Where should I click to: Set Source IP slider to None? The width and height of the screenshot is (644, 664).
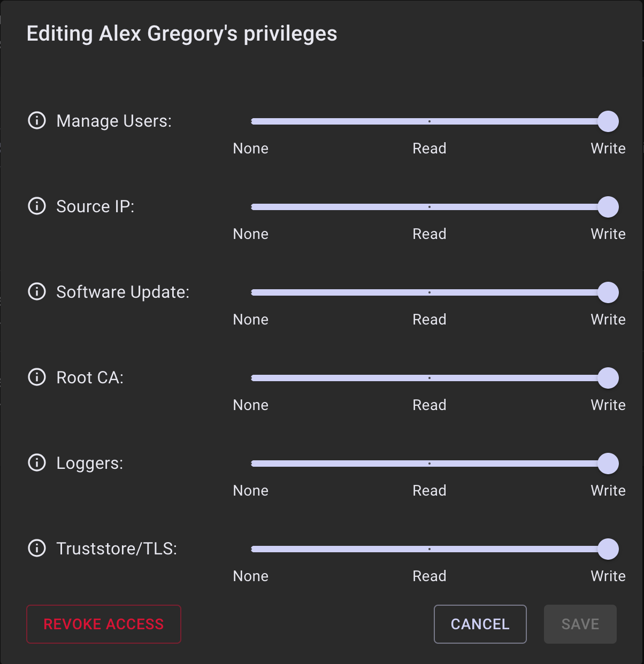[252, 207]
